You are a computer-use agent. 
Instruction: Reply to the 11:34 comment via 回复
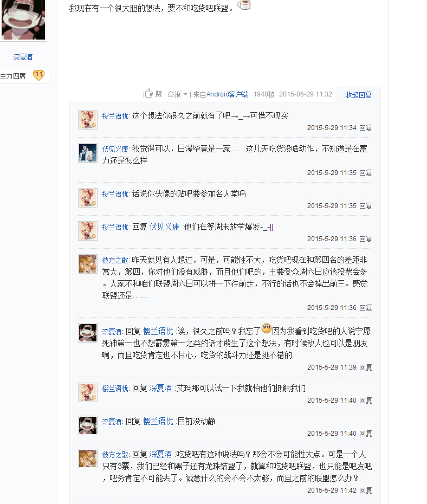(x=366, y=128)
